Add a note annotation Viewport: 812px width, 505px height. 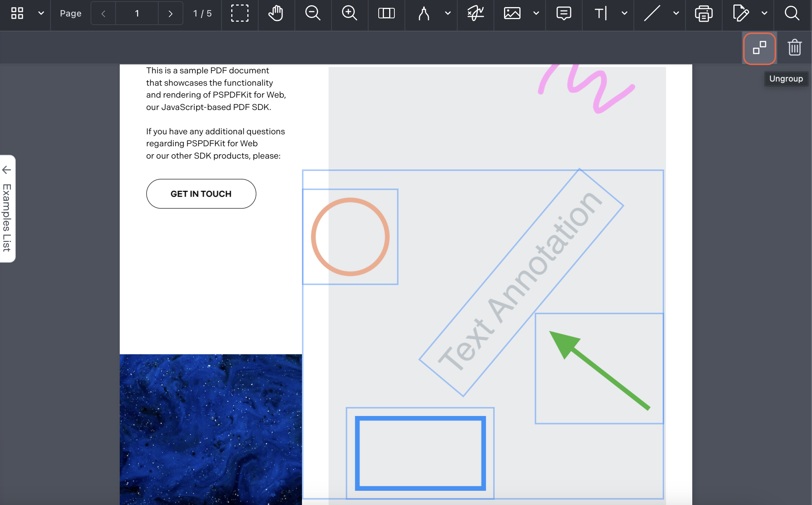(x=564, y=14)
